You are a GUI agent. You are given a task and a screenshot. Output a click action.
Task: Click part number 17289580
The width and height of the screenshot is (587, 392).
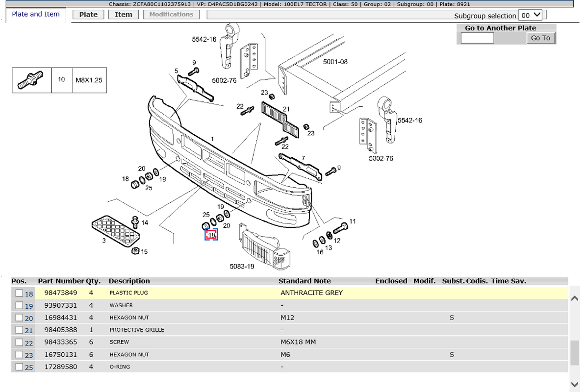[x=61, y=367]
